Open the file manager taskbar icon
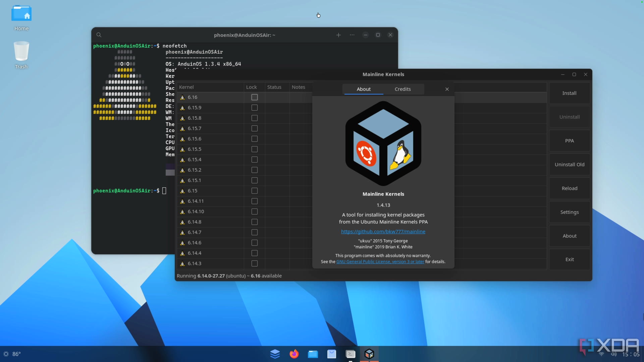Screen dimensions: 644x362 click(x=313, y=354)
